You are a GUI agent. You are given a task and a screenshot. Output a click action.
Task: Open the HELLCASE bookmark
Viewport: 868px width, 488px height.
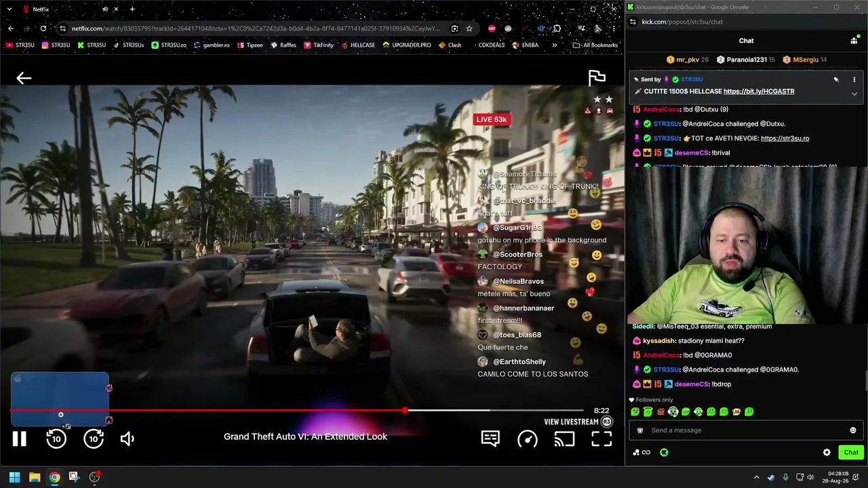(357, 45)
